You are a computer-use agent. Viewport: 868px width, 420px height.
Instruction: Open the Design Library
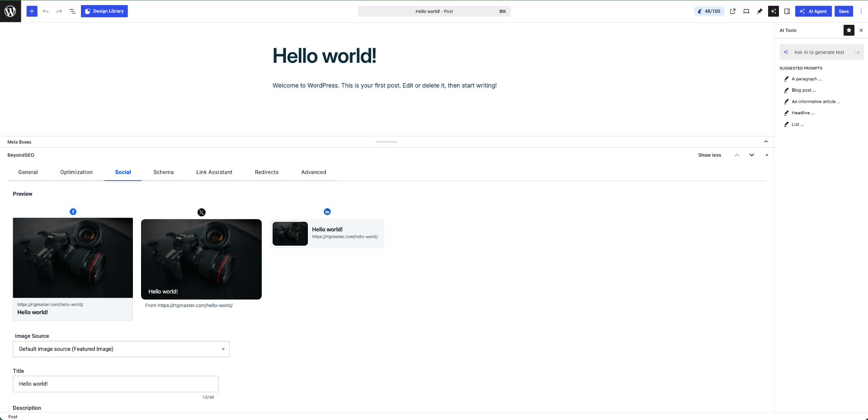[x=104, y=11]
